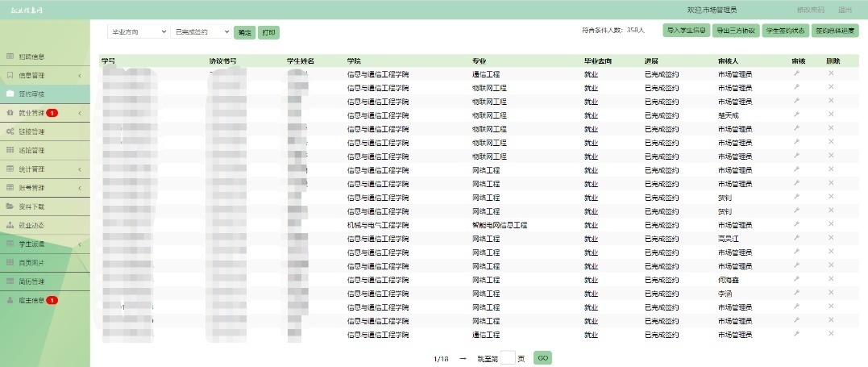The width and height of the screenshot is (868, 367).
Task: Click the 导入学生信息 button
Action: click(687, 31)
